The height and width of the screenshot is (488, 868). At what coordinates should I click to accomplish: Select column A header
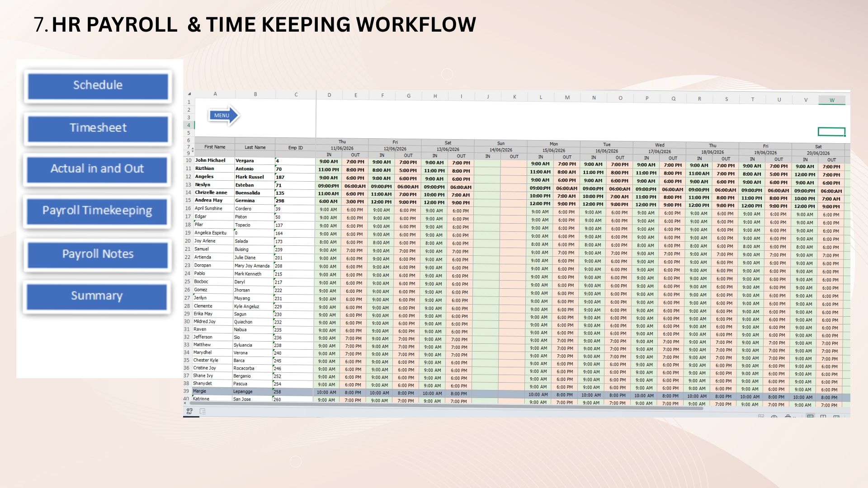215,94
